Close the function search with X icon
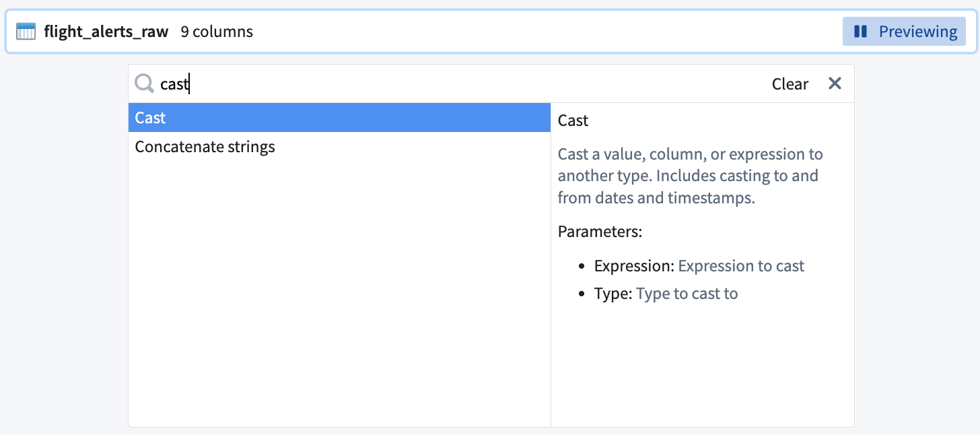 835,83
